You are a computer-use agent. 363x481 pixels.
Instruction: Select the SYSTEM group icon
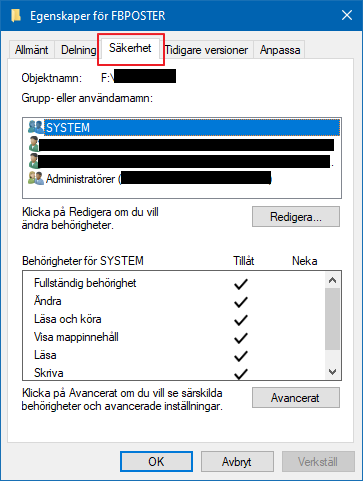coord(36,127)
